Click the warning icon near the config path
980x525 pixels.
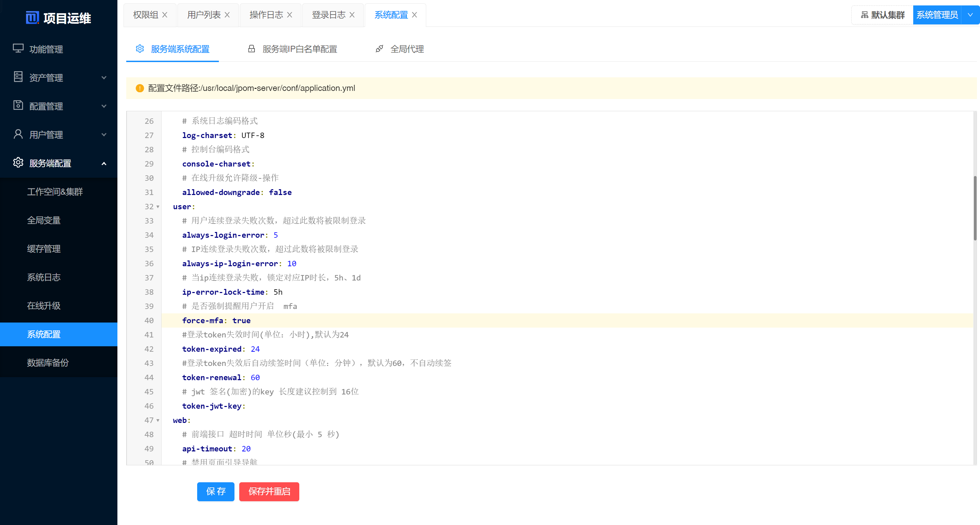(139, 88)
